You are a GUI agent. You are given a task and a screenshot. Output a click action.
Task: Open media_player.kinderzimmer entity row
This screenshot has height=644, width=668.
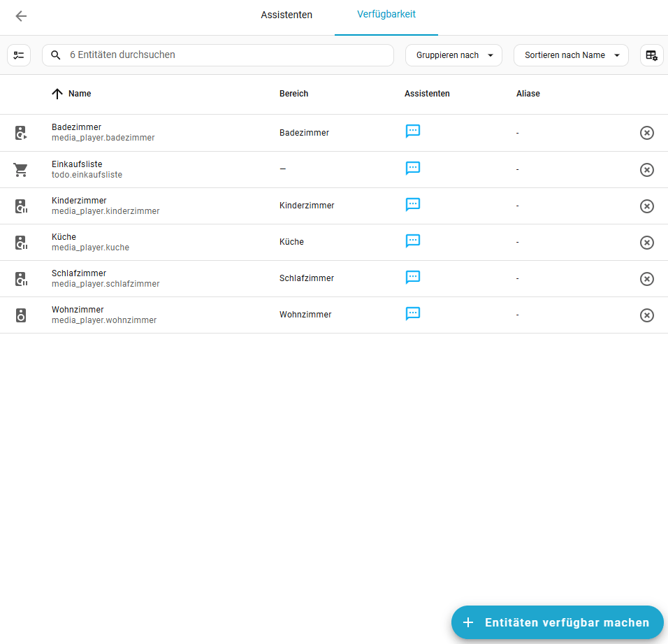pos(334,206)
